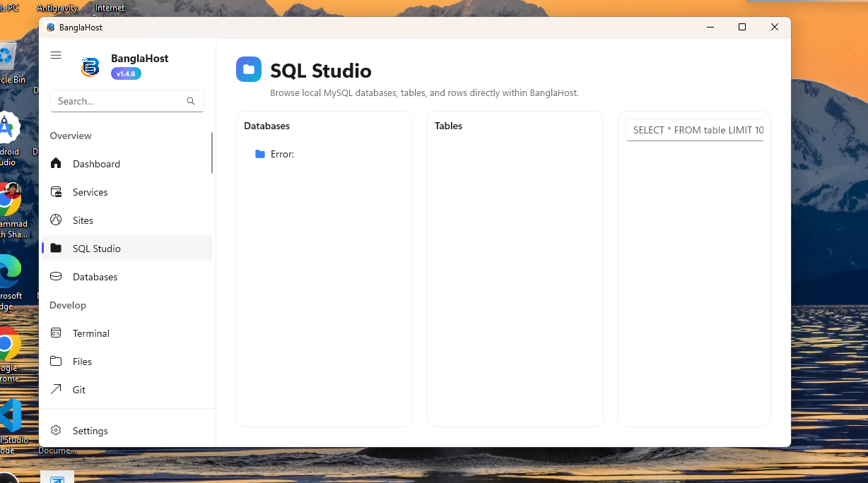The image size is (868, 483).
Task: Open Settings from the sidebar
Action: tap(127, 430)
